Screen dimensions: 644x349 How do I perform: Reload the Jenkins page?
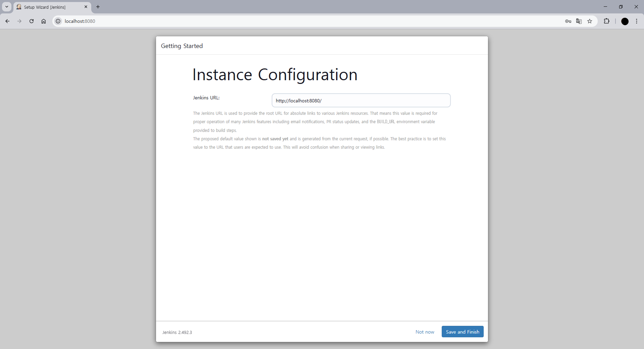(x=32, y=21)
